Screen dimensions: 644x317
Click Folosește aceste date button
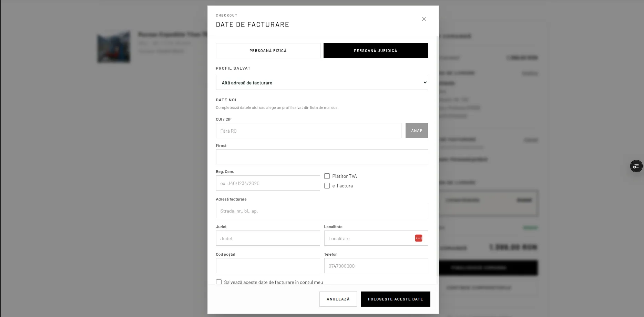coord(396,299)
